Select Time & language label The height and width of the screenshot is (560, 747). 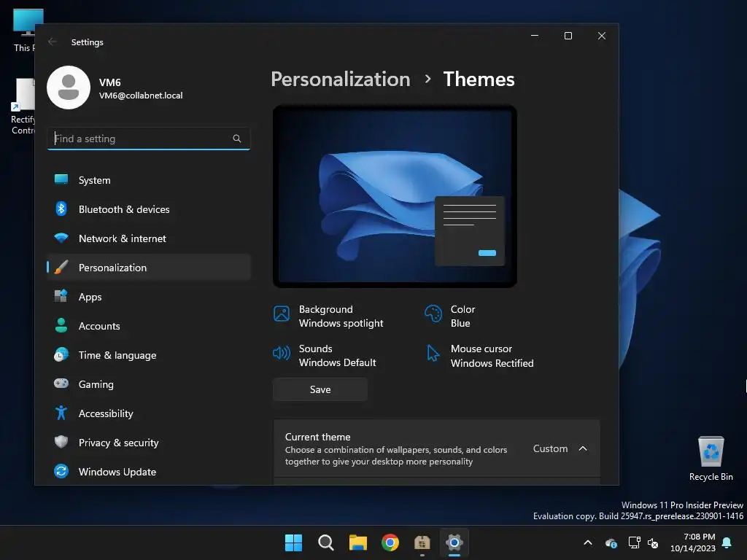tap(117, 355)
